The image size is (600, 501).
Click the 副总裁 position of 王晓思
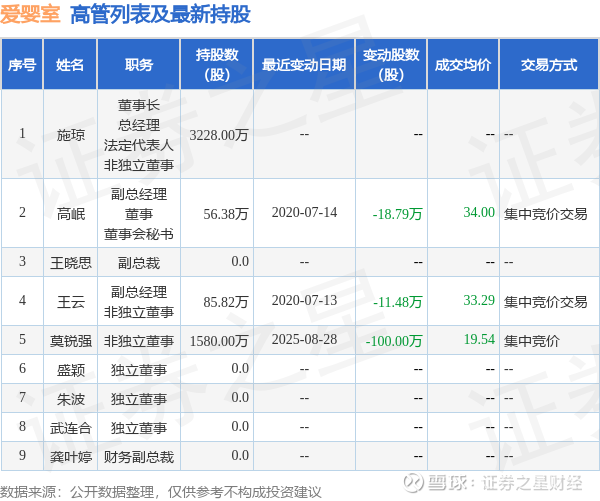click(139, 263)
